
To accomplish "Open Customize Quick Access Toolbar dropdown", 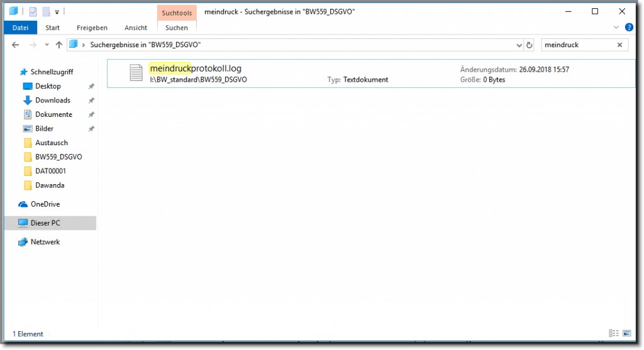I will click(x=57, y=12).
